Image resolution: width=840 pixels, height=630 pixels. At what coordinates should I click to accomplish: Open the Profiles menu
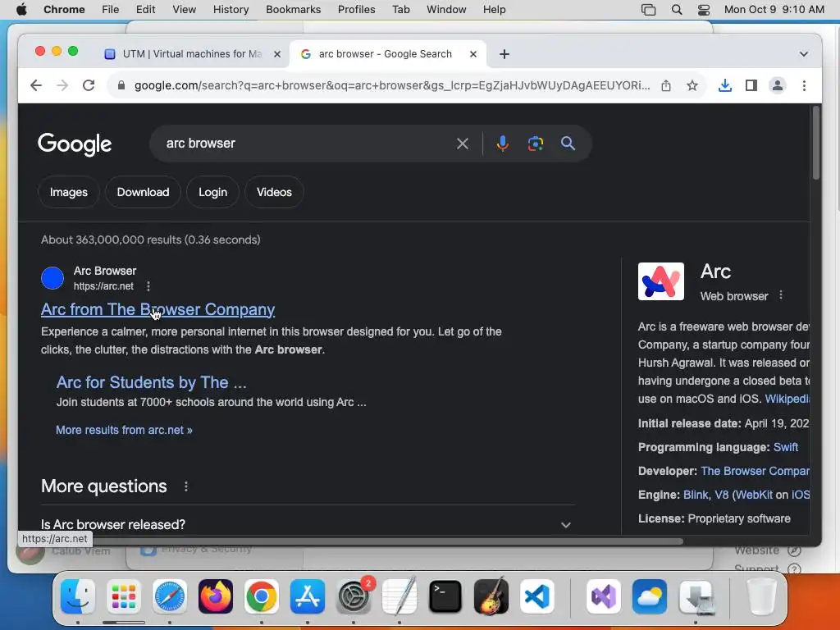[356, 10]
